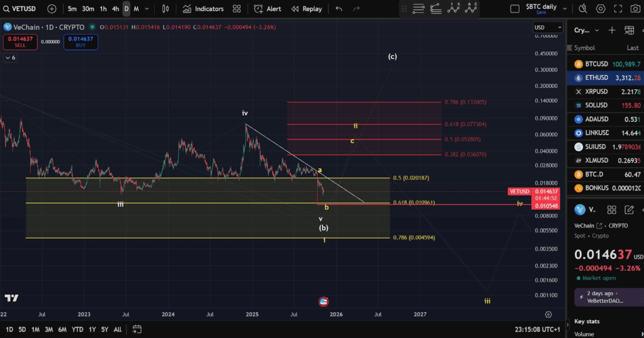Switch chart range to 1Y

[x=92, y=329]
